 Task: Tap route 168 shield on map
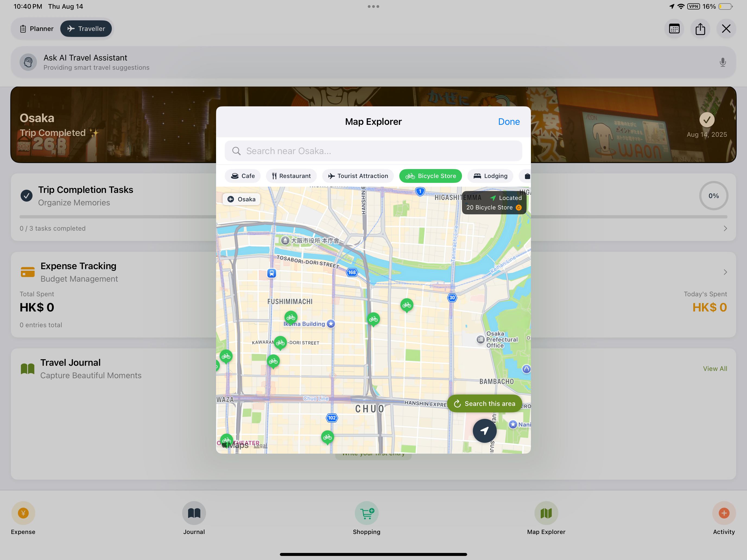click(x=352, y=272)
